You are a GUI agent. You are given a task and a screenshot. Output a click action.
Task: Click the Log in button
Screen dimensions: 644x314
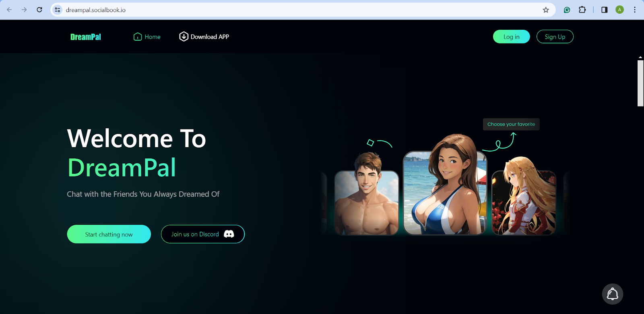(512, 37)
